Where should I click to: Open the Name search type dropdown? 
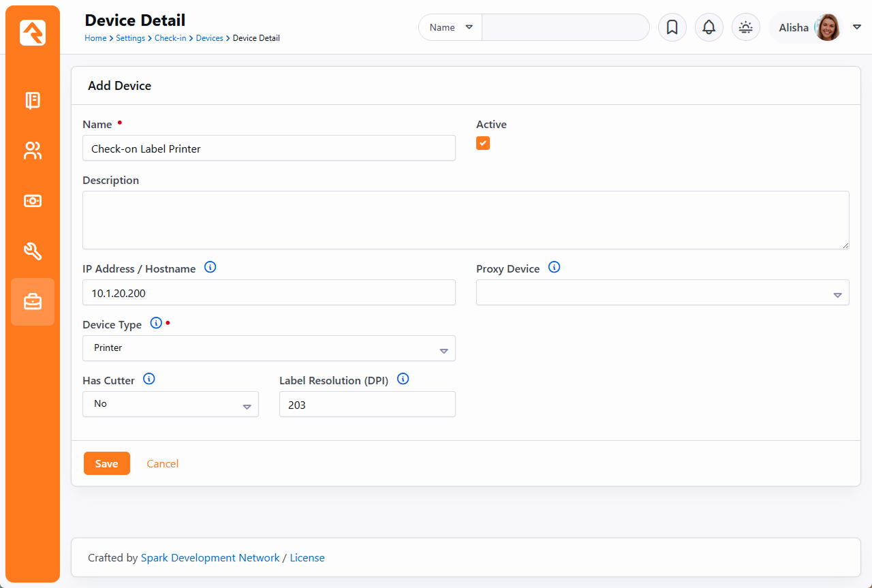[450, 27]
